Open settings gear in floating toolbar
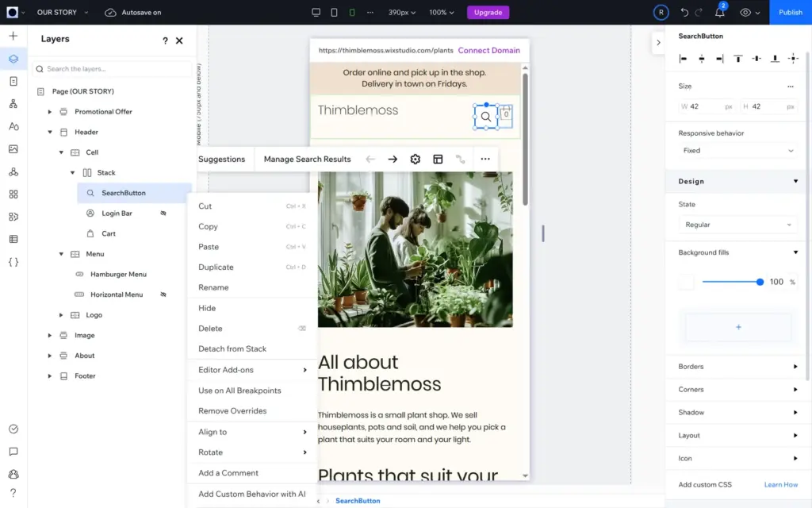 (416, 159)
